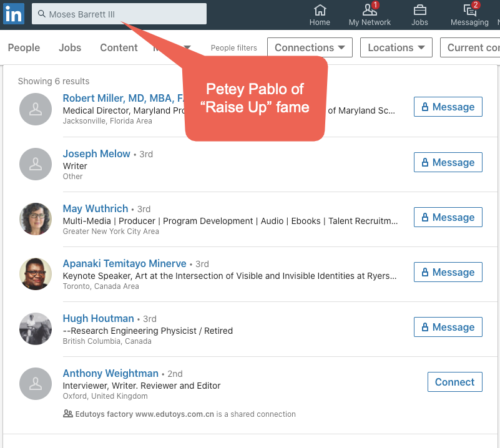Expand the Connections filter dropdown
This screenshot has width=500, height=448.
pyautogui.click(x=310, y=47)
